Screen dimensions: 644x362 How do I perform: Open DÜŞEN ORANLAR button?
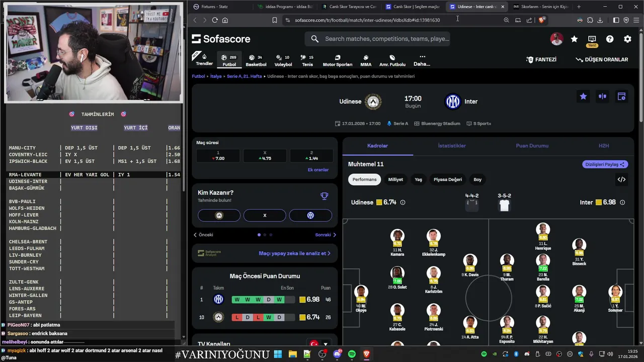pyautogui.click(x=602, y=59)
